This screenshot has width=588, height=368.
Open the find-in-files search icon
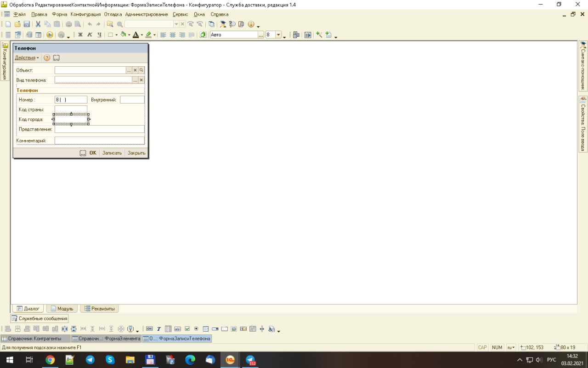tap(110, 24)
